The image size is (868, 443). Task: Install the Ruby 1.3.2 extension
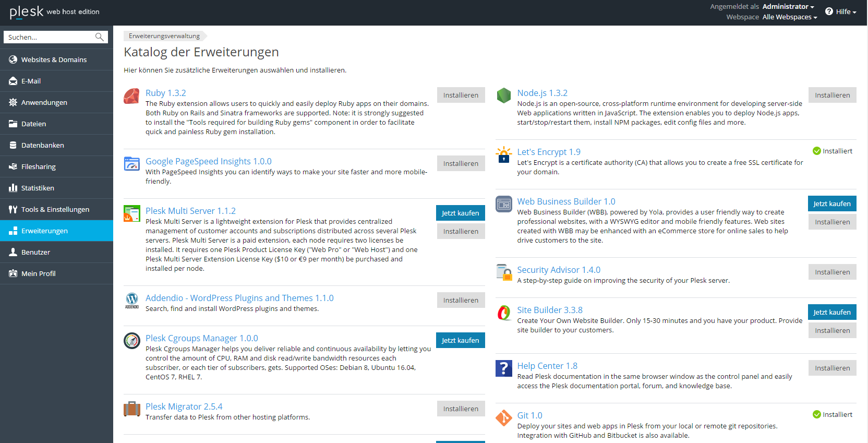(x=461, y=95)
